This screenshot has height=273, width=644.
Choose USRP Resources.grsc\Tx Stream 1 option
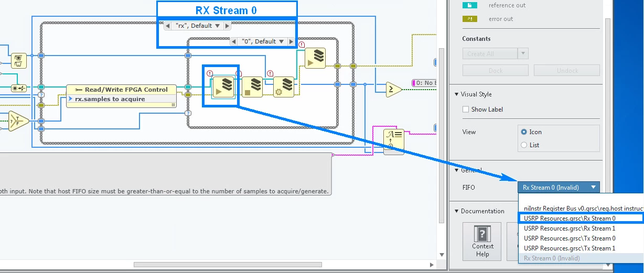[x=570, y=248]
